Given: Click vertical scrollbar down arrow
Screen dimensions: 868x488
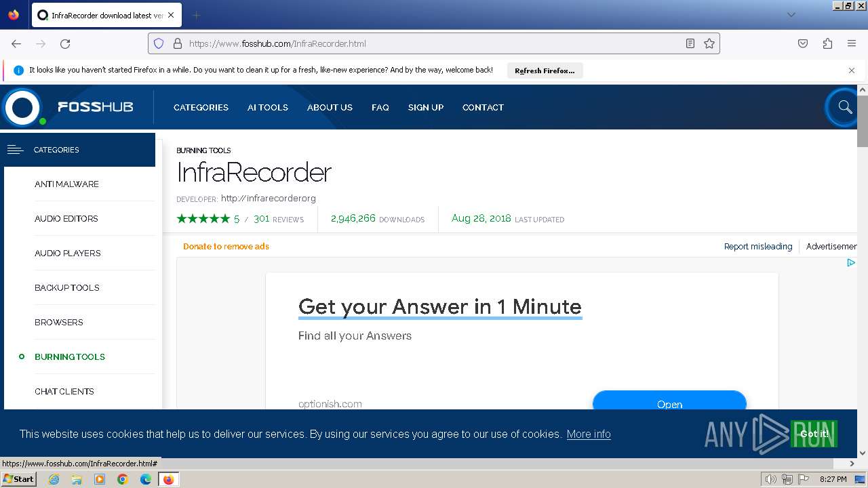Looking at the screenshot, I should pyautogui.click(x=863, y=453).
